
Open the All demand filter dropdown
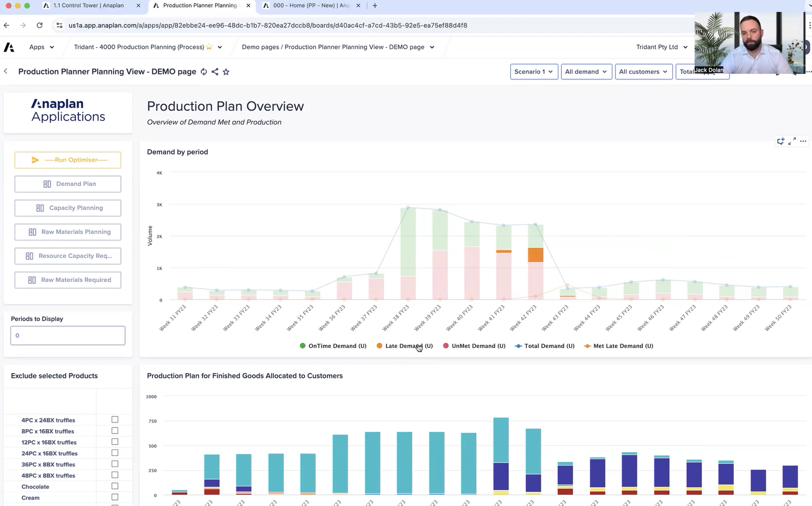click(x=586, y=71)
